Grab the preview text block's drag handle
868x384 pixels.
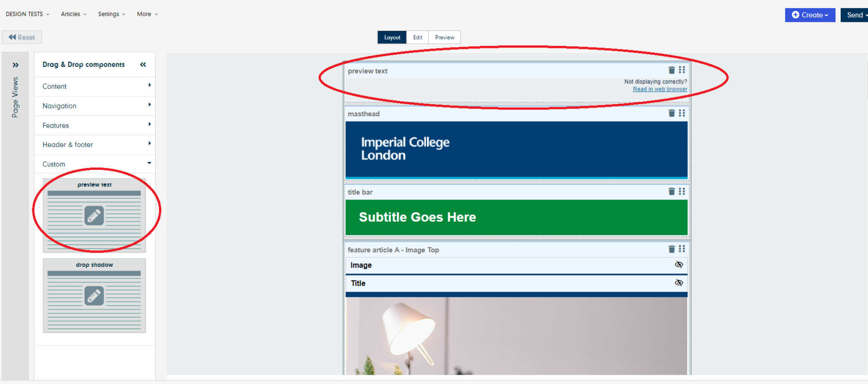pyautogui.click(x=682, y=70)
